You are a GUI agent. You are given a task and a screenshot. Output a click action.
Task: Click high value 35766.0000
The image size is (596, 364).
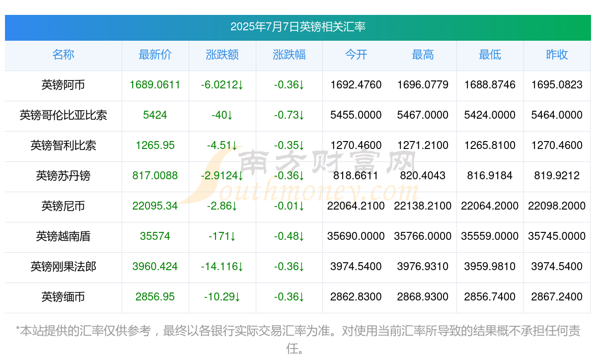(423, 236)
